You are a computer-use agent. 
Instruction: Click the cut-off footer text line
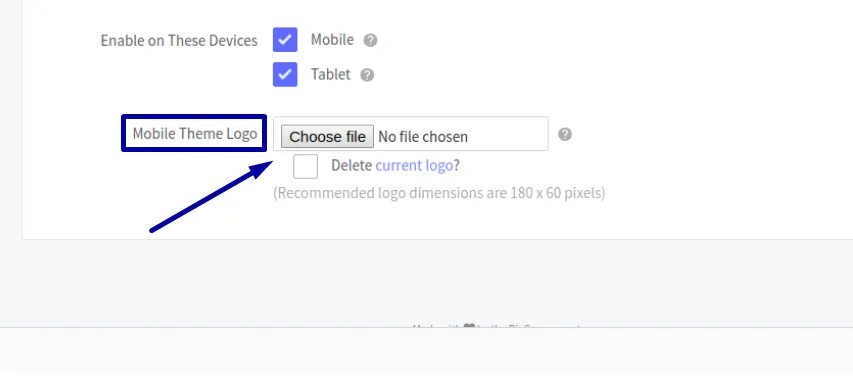(496, 327)
